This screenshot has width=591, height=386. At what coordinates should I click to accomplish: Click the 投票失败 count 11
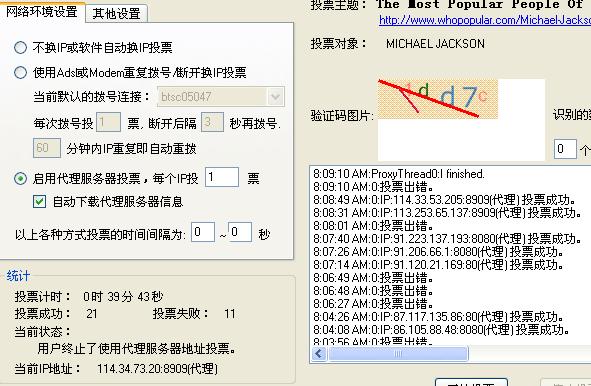pyautogui.click(x=230, y=314)
